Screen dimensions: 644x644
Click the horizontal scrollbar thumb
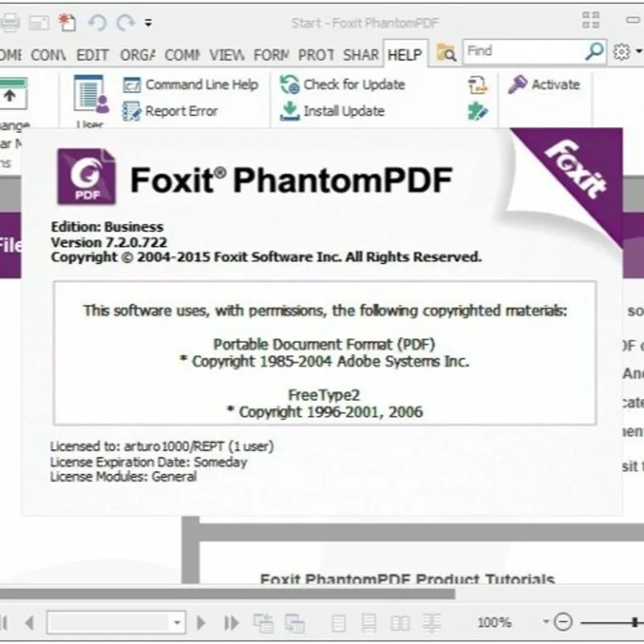[x=227, y=594]
